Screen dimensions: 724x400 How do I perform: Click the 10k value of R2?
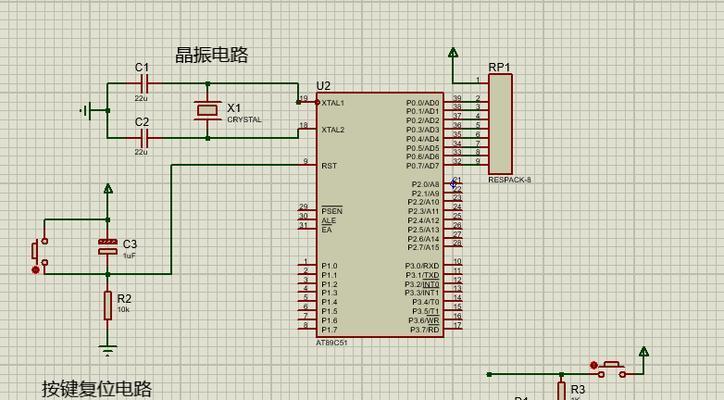tap(123, 310)
